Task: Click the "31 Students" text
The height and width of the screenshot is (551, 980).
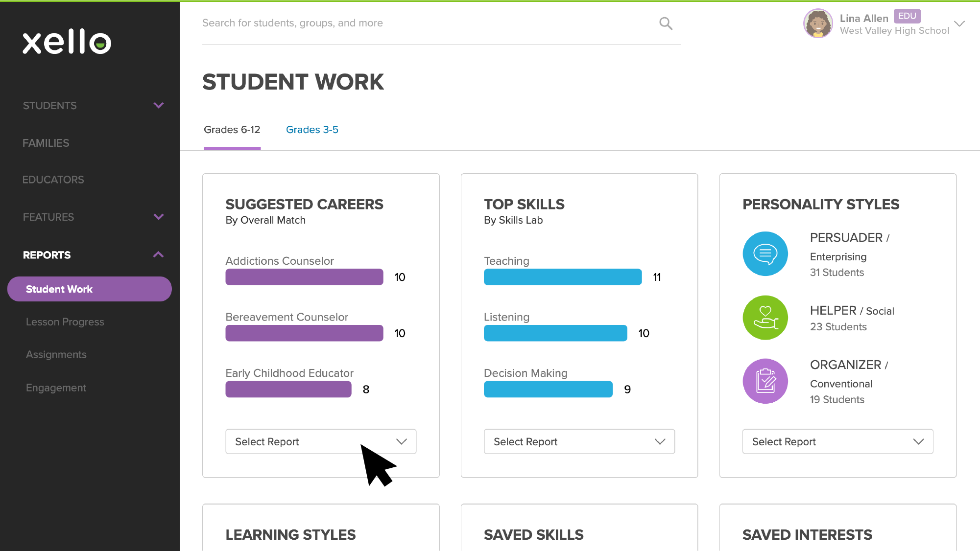Action: point(837,273)
